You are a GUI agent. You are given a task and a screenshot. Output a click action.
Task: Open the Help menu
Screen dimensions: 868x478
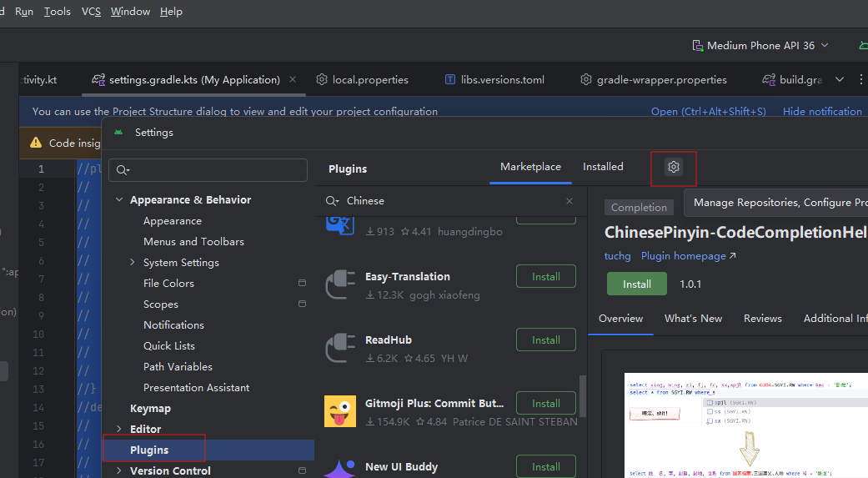tap(171, 12)
